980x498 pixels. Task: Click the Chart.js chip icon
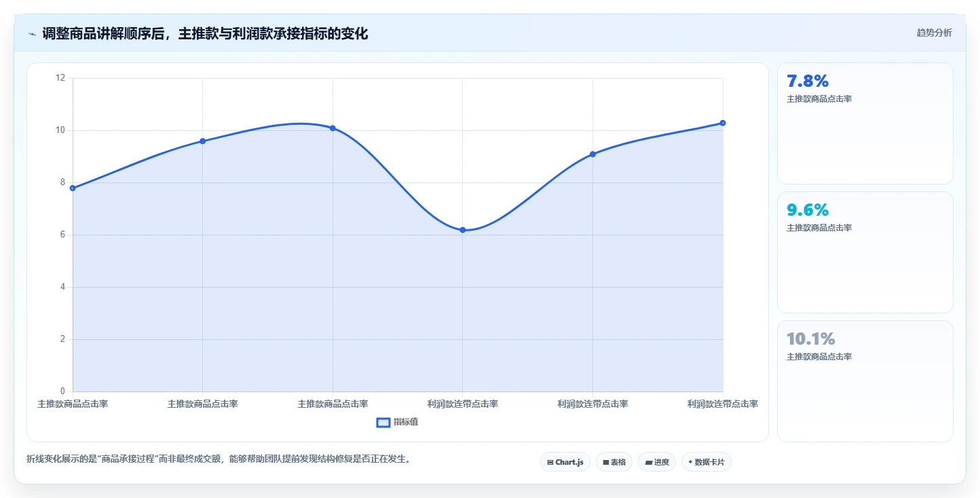[x=550, y=463]
